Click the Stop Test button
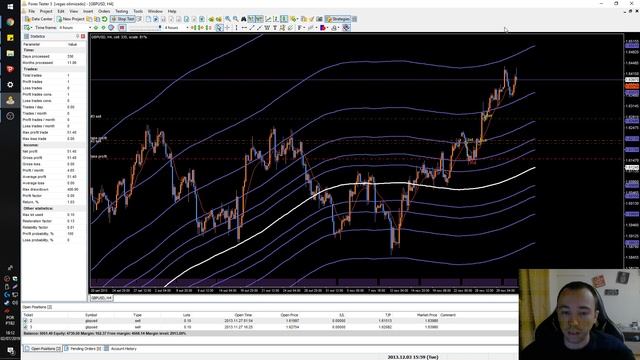 point(123,19)
